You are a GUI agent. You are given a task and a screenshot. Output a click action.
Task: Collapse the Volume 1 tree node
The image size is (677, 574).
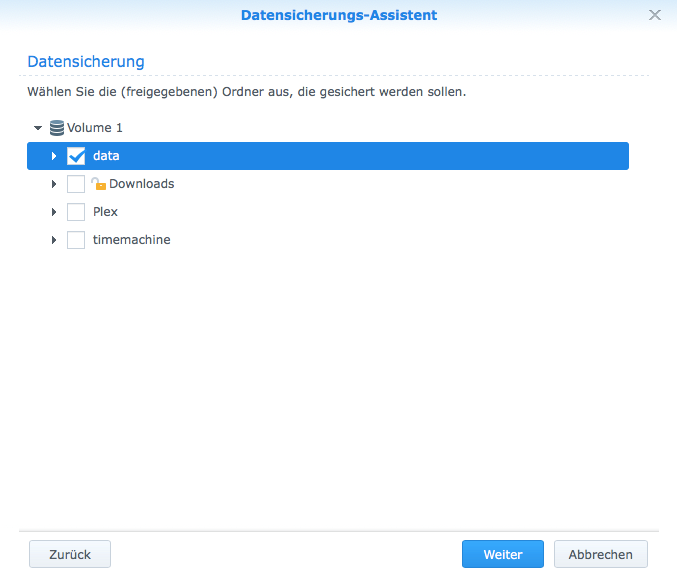click(38, 128)
